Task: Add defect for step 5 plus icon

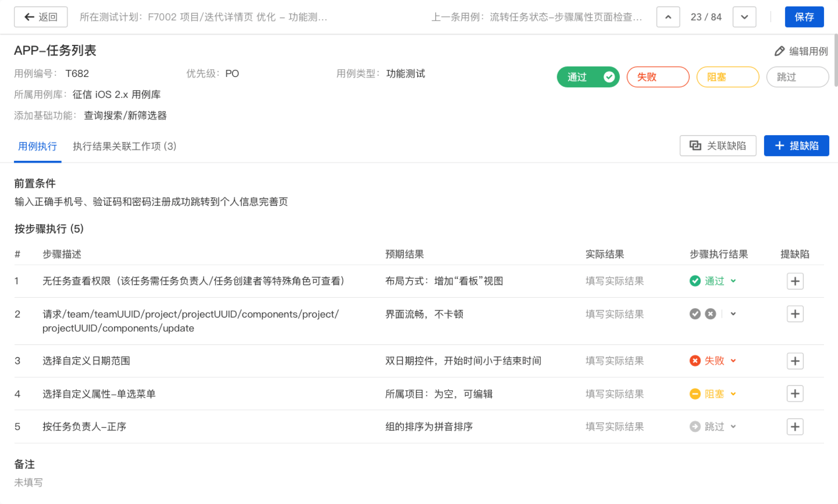Action: (x=795, y=427)
